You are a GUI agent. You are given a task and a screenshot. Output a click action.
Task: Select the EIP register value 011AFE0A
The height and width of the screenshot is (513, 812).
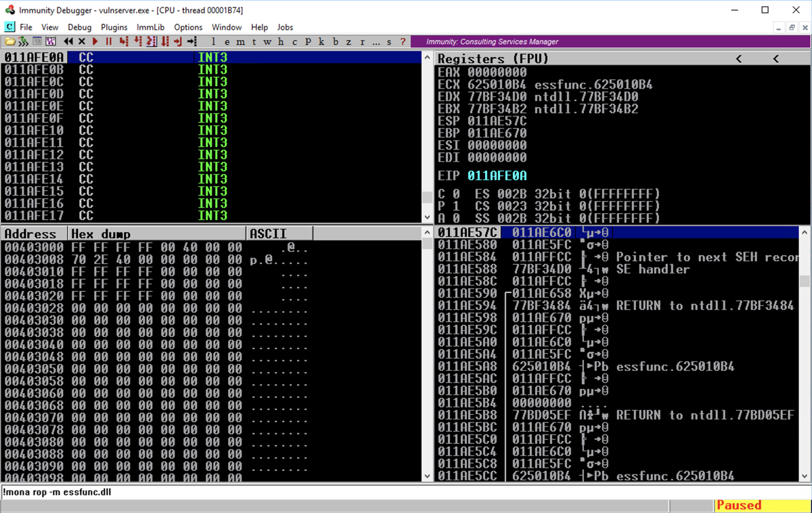pyautogui.click(x=497, y=176)
